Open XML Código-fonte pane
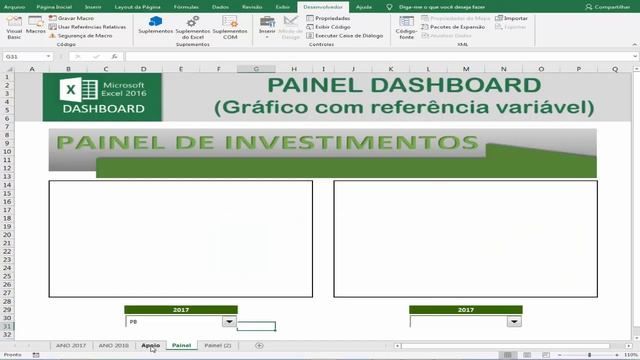Screen dimensions: 640x360 pyautogui.click(x=406, y=27)
